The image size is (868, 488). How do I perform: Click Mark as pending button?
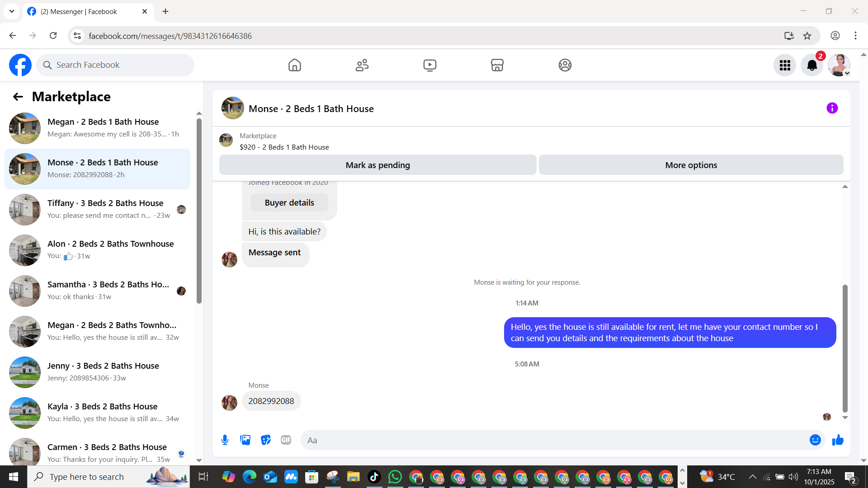(378, 165)
